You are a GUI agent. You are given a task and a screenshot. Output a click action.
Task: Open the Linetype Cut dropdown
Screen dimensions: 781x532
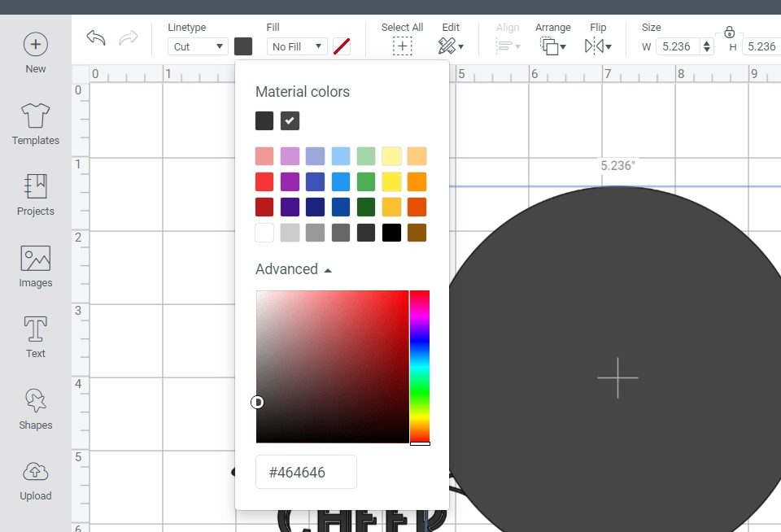click(x=198, y=46)
